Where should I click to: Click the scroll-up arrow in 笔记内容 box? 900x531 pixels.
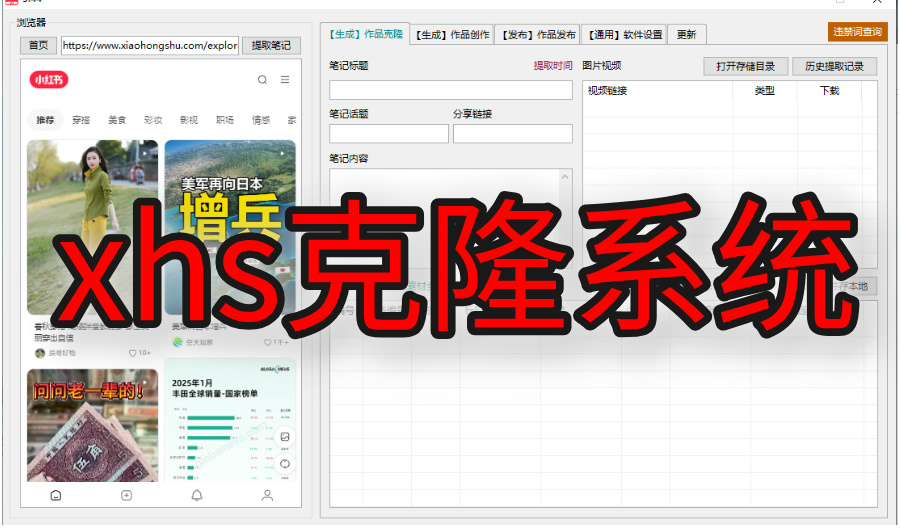point(566,177)
